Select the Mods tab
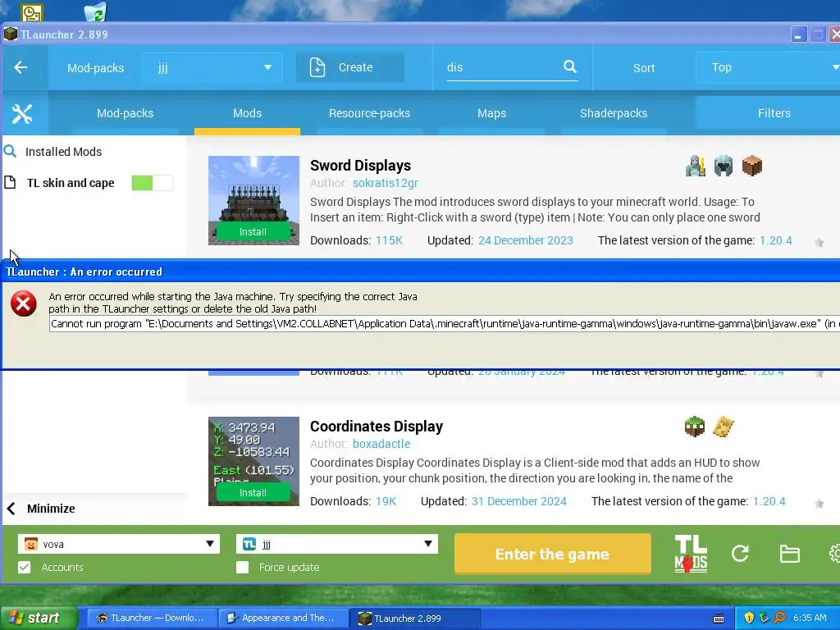The image size is (840, 630). coord(247,113)
